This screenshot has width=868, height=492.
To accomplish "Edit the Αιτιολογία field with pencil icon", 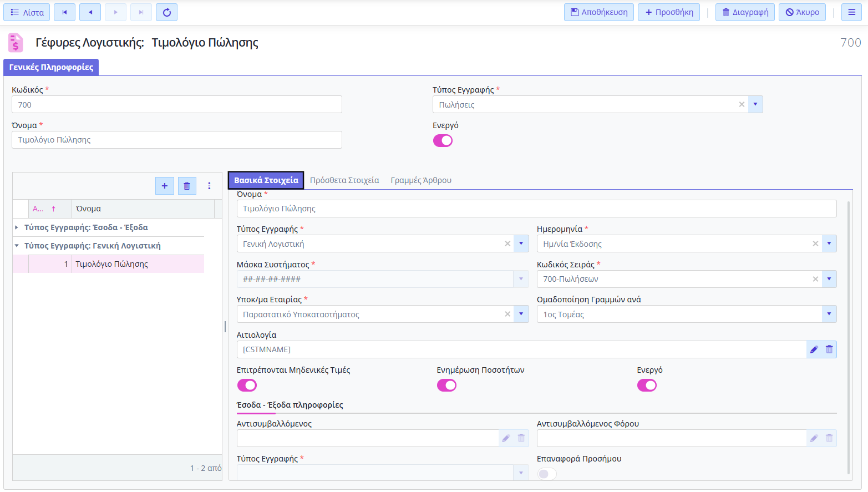I will 814,349.
